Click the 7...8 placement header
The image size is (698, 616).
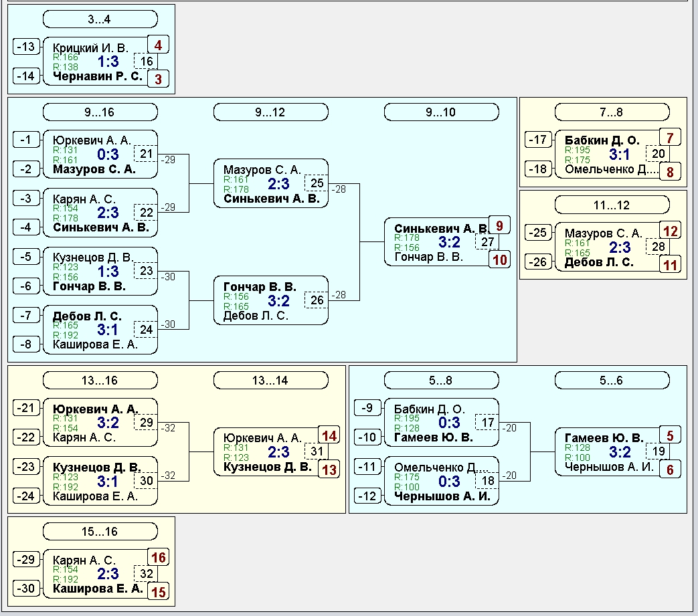(x=612, y=112)
